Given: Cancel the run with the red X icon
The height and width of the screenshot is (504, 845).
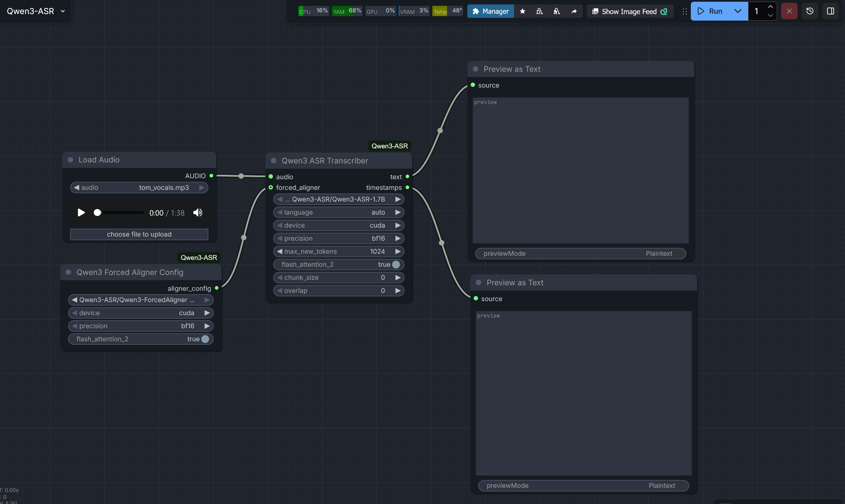Looking at the screenshot, I should tap(789, 11).
